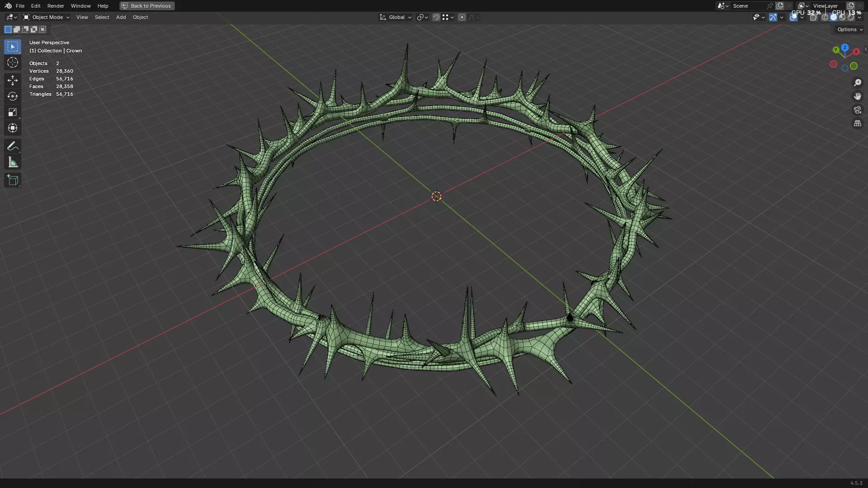Activate the Annotate pencil tool
This screenshot has height=488, width=868.
[13, 146]
